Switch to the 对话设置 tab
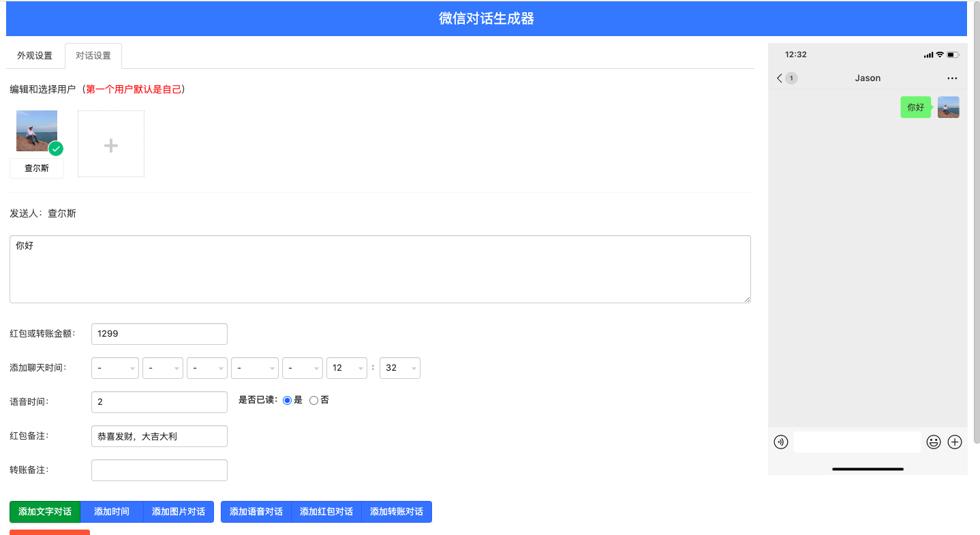Viewport: 980px width, 535px height. 93,55
